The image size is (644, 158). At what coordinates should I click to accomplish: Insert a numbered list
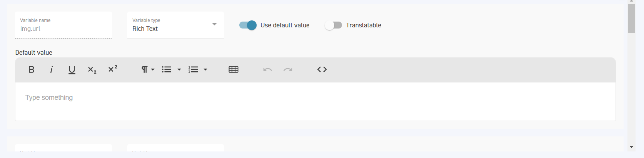tap(193, 69)
